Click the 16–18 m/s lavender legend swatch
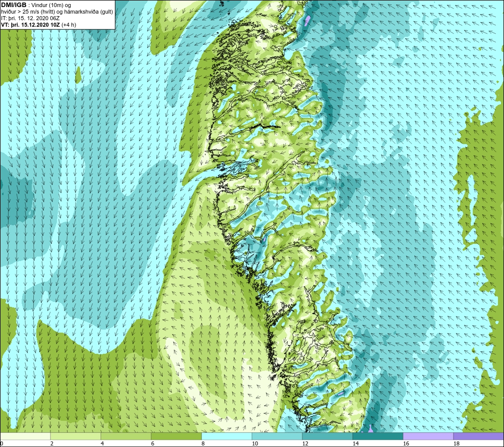Viewport: 504px width, 447px height. 428,436
